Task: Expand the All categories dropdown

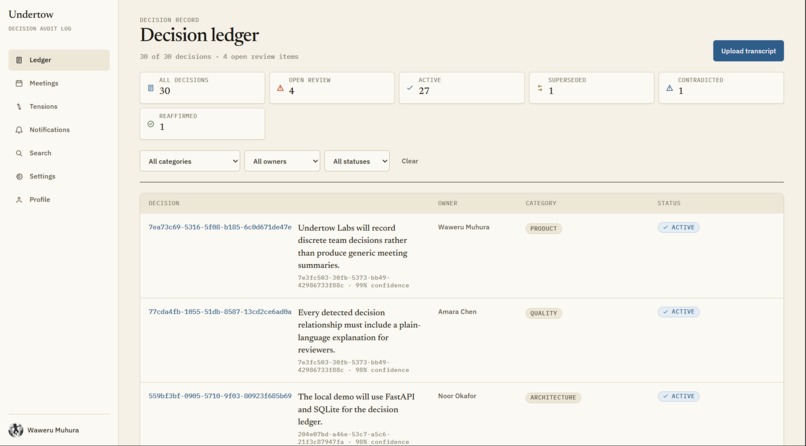Action: (x=190, y=161)
